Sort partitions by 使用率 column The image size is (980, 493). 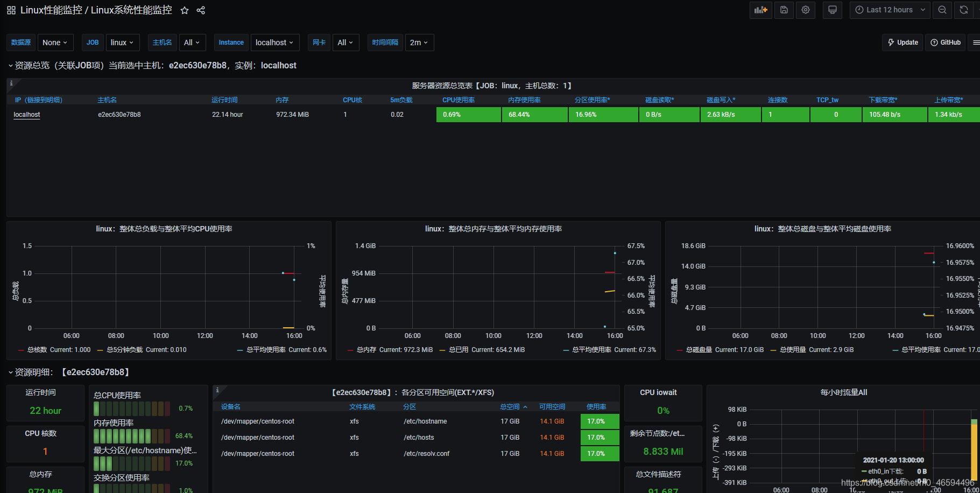596,407
